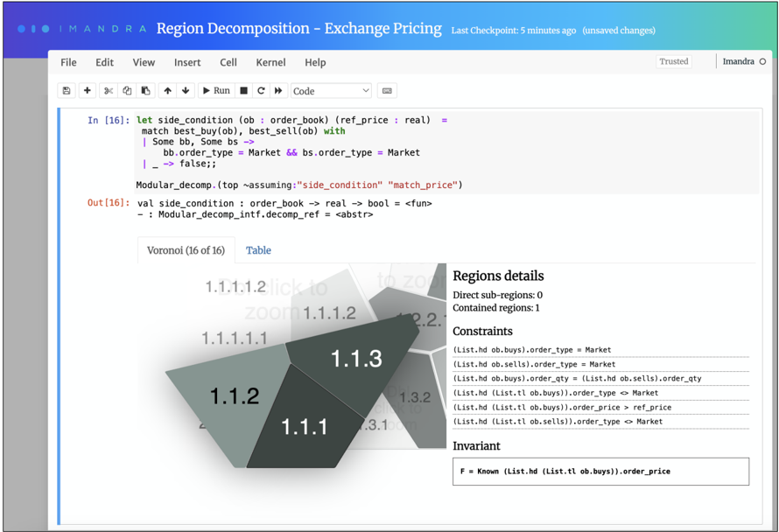This screenshot has height=532, width=779.
Task: Open the Insert menu
Action: 187,63
